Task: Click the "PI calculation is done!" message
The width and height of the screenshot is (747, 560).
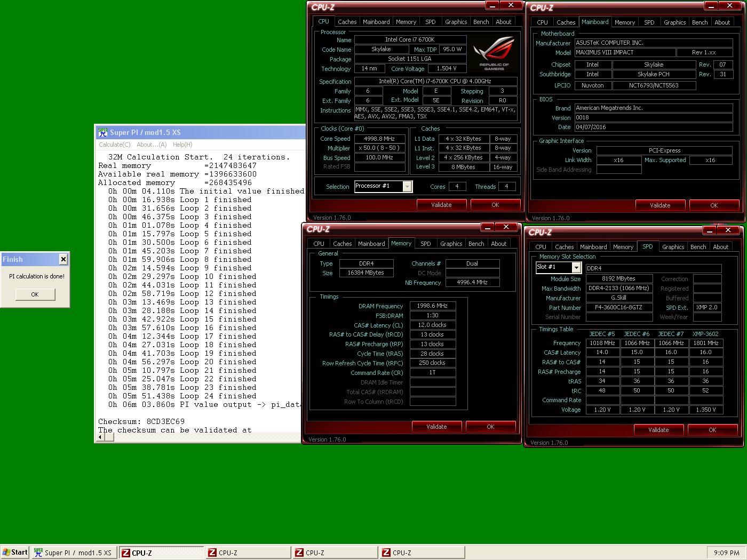Action: [36, 276]
